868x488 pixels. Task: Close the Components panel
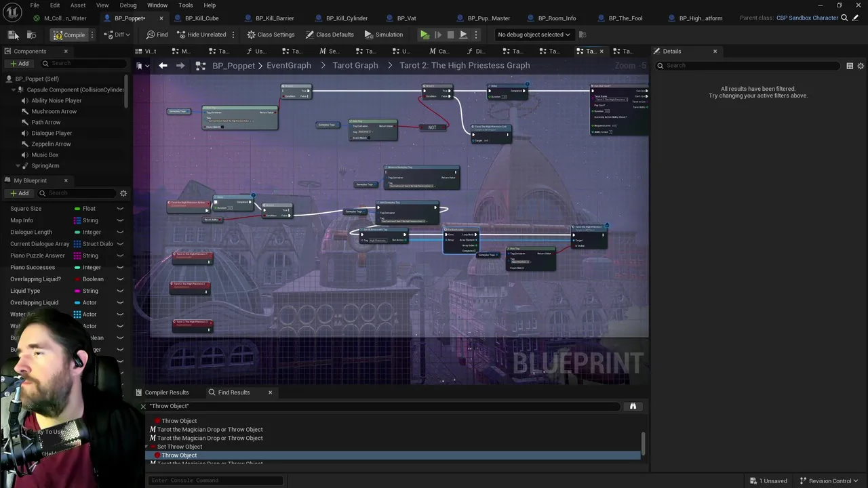(x=66, y=52)
